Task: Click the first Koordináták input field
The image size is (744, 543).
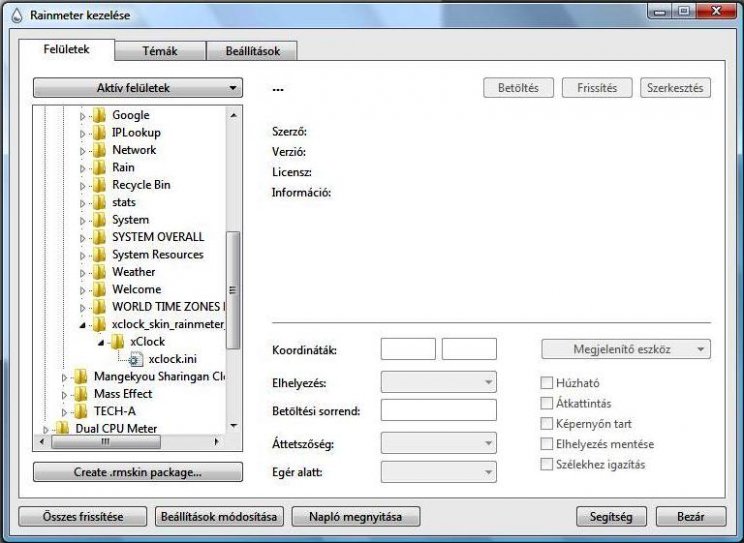Action: tap(408, 349)
